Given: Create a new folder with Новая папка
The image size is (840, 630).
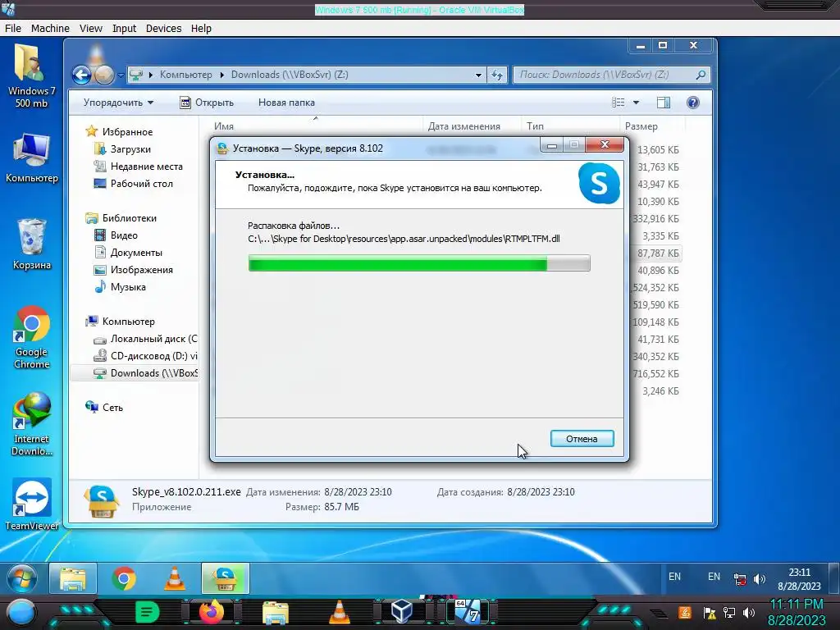Looking at the screenshot, I should click(286, 103).
